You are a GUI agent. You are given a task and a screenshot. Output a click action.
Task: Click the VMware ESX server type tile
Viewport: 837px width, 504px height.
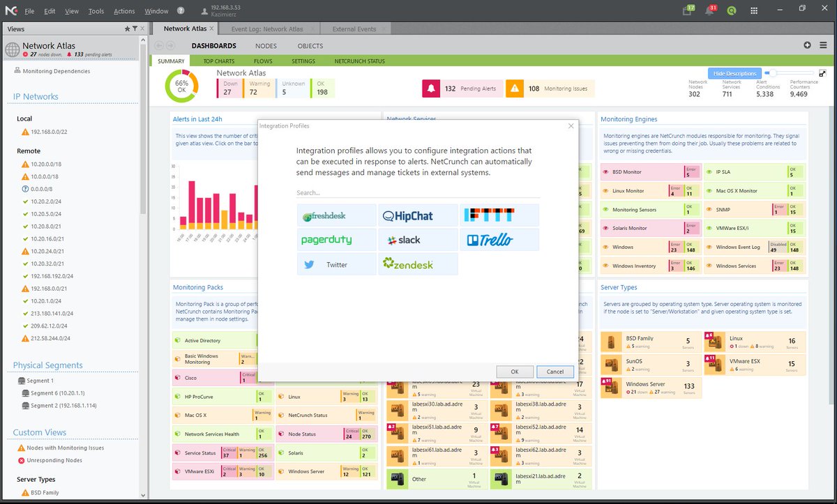click(753, 363)
